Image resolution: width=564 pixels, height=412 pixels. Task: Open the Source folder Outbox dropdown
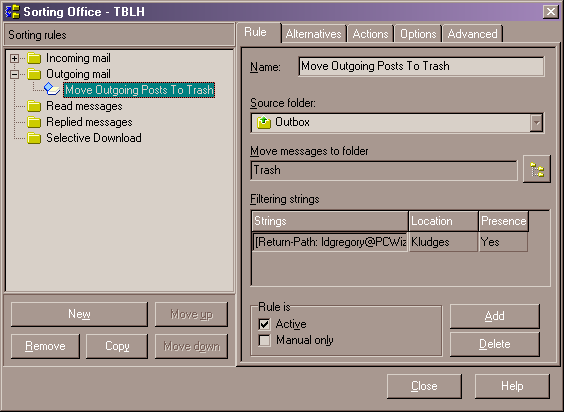click(536, 123)
